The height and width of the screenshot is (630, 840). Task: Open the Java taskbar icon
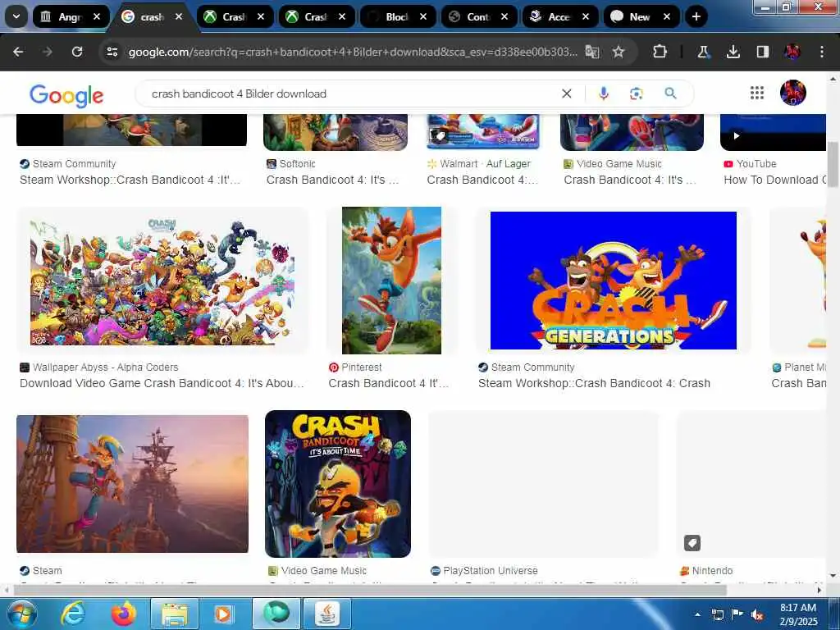point(327,614)
